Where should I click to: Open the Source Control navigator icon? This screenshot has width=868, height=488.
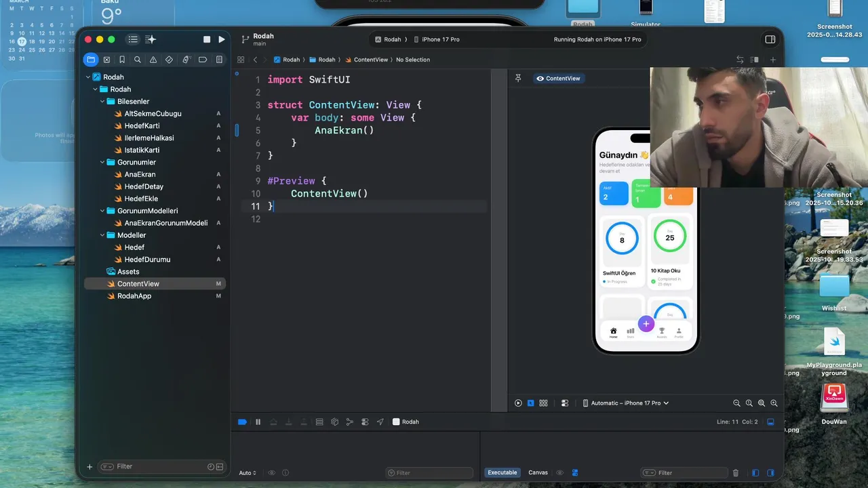pos(106,60)
